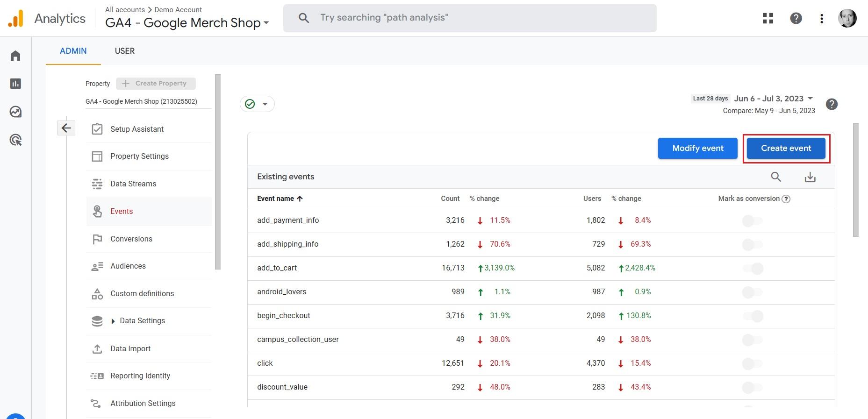Toggle conversion for begin_checkout

753,316
